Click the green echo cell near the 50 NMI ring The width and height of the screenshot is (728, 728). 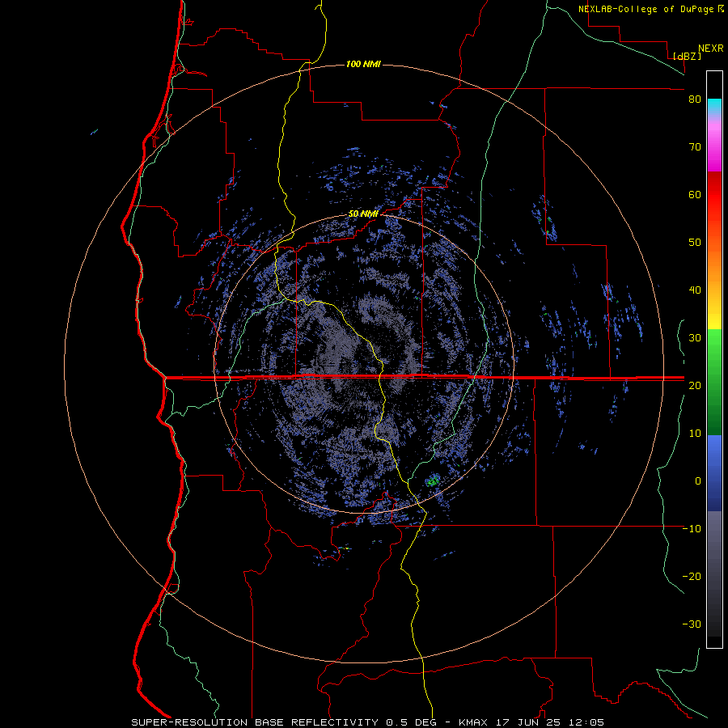[x=434, y=481]
